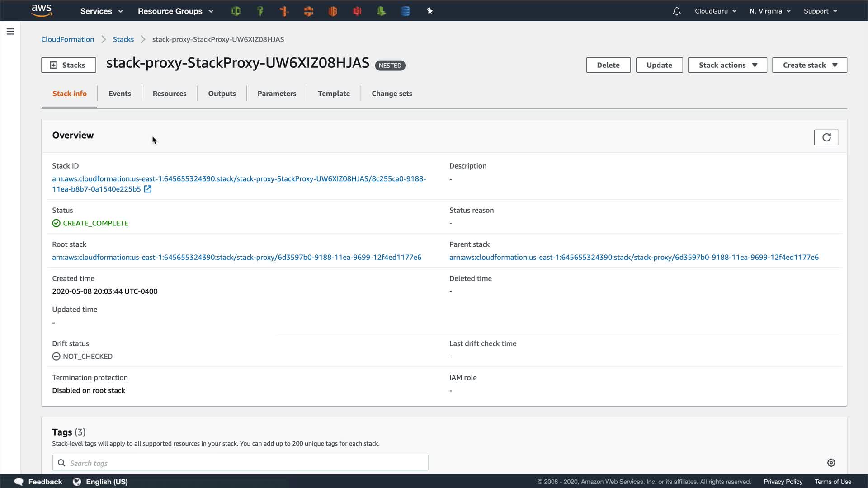Screen dimensions: 868x488
Task: Open the Parent stack ARN link
Action: [x=633, y=257]
